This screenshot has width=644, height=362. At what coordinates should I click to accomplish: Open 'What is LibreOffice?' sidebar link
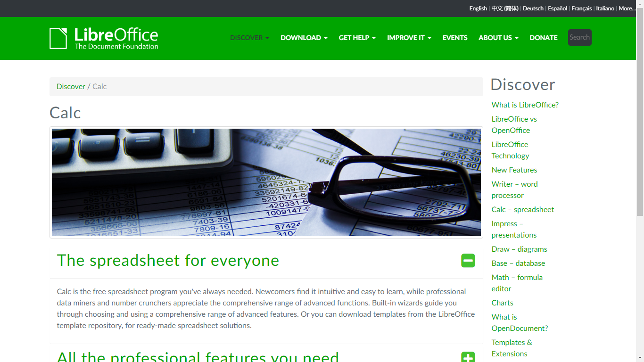[x=525, y=105]
